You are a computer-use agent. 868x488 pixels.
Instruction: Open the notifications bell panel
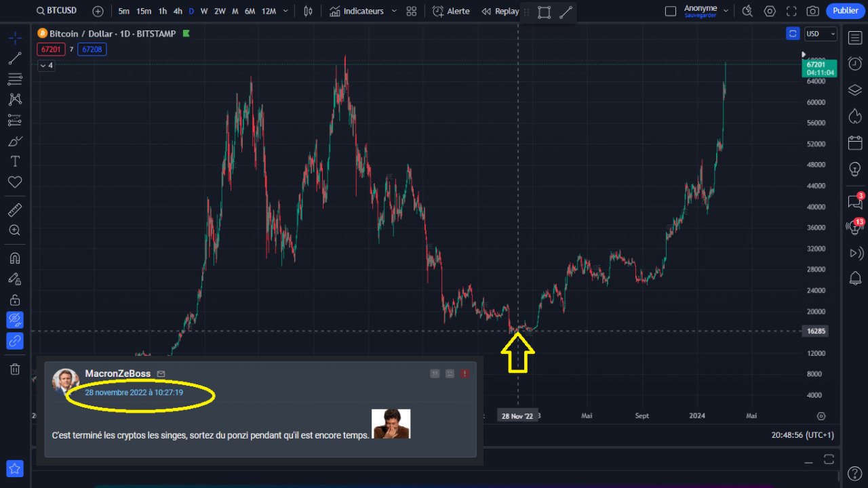pyautogui.click(x=855, y=278)
